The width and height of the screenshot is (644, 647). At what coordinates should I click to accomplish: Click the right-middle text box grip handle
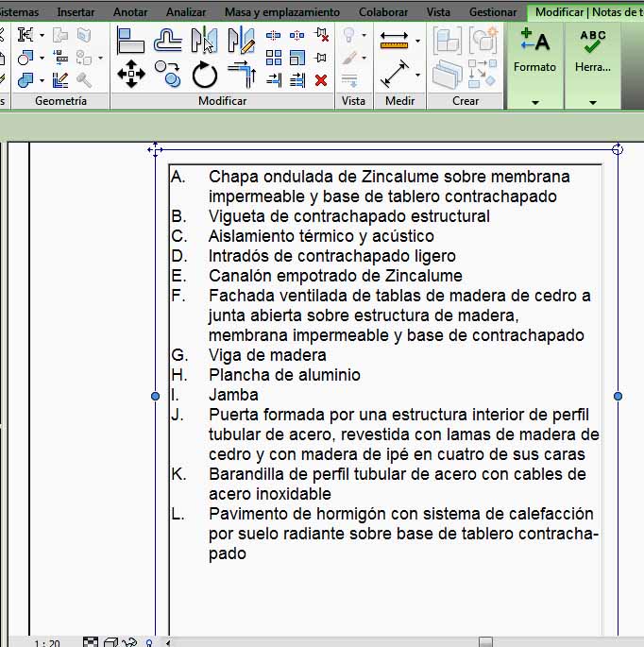618,397
